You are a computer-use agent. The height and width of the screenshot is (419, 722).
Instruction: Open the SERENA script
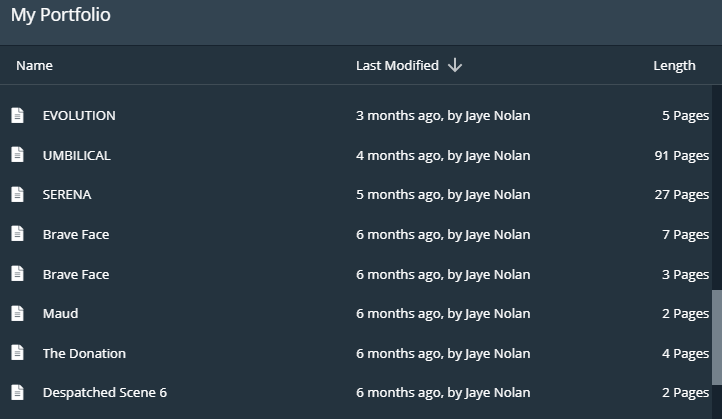pos(66,194)
